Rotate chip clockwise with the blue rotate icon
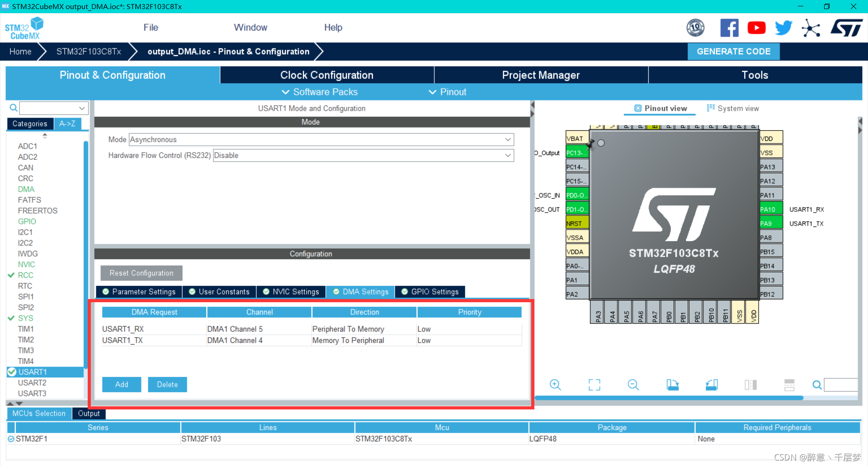This screenshot has height=466, width=868. (673, 385)
